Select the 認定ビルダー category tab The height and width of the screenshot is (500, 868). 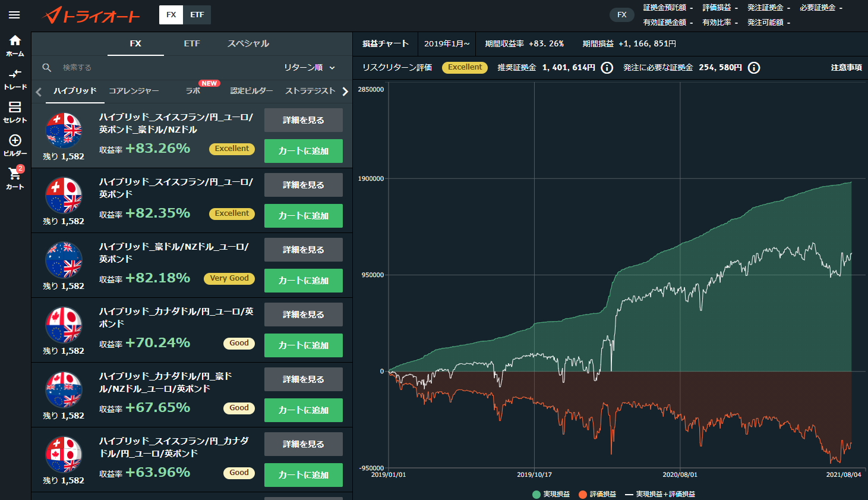click(x=251, y=91)
